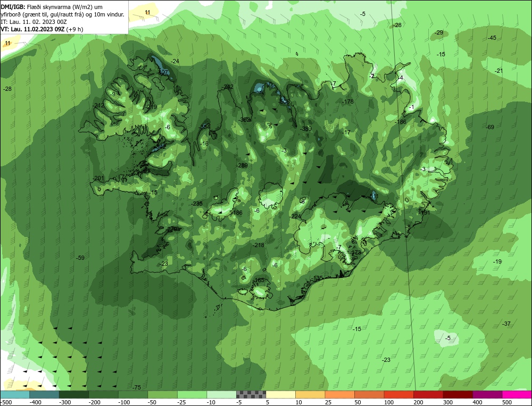This screenshot has width=532, height=406.
Task: Click the -135 map value
Action: point(317,278)
